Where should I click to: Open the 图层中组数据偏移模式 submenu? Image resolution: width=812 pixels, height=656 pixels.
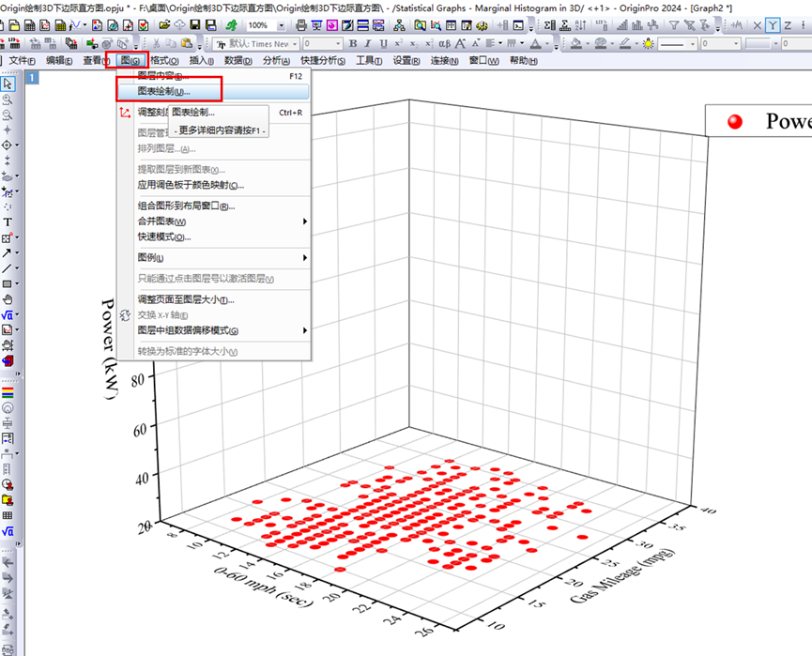213,330
